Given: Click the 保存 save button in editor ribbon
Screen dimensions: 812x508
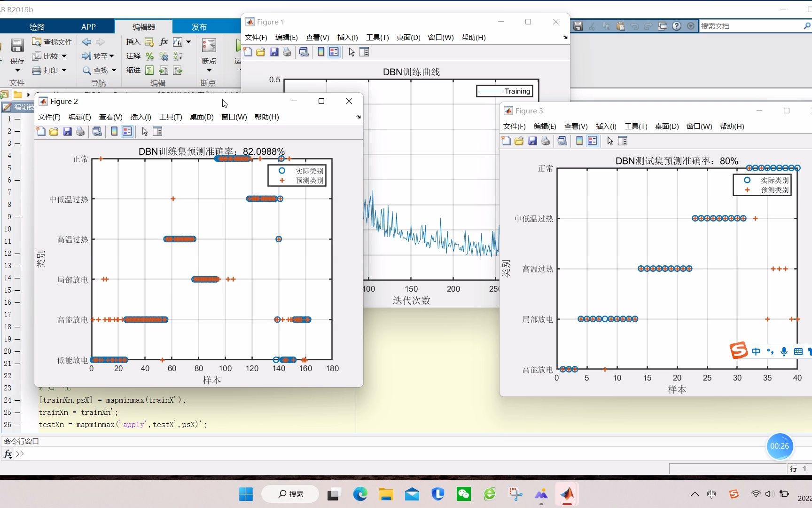Looking at the screenshot, I should tap(17, 52).
